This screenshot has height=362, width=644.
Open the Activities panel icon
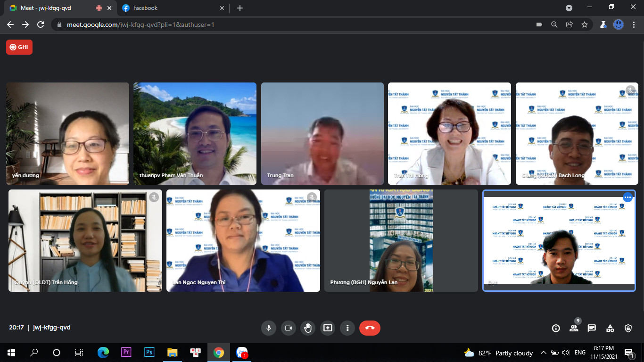610,329
